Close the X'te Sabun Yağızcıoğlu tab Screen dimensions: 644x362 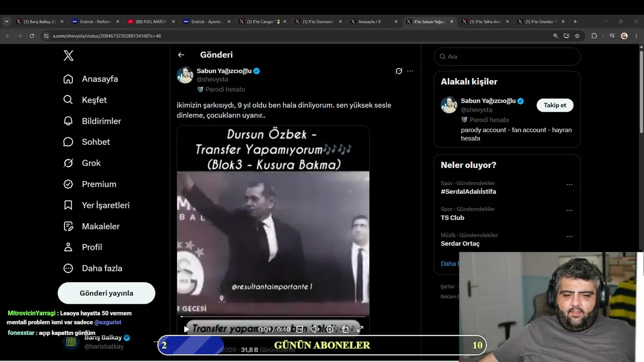[451, 22]
